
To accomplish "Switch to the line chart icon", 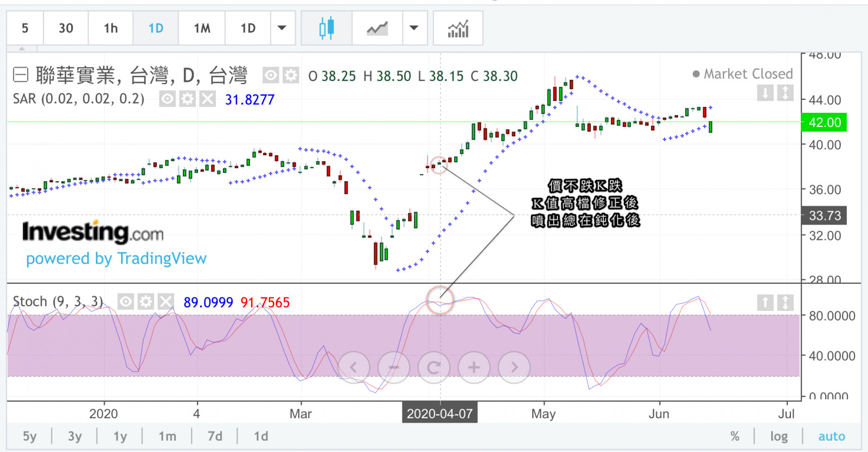I will pos(377,28).
